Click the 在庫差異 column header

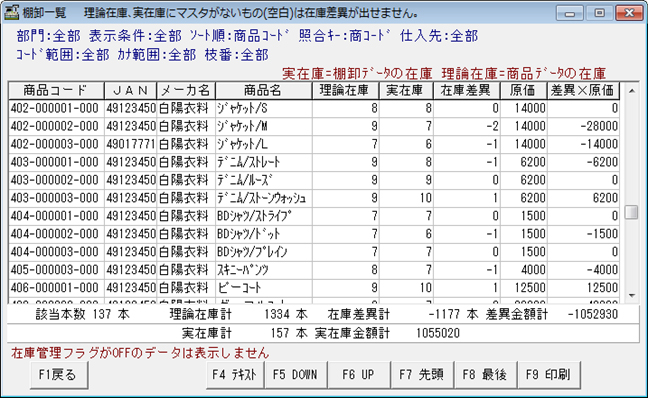click(467, 91)
